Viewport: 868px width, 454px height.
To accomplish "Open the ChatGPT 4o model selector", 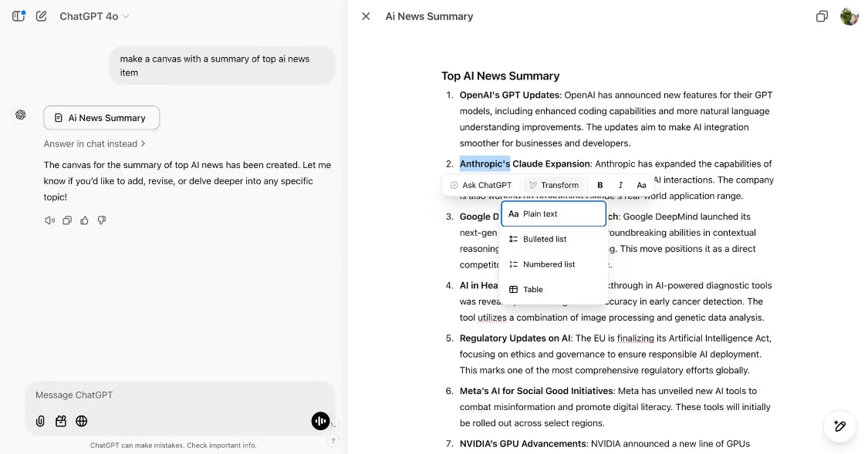I will point(93,15).
